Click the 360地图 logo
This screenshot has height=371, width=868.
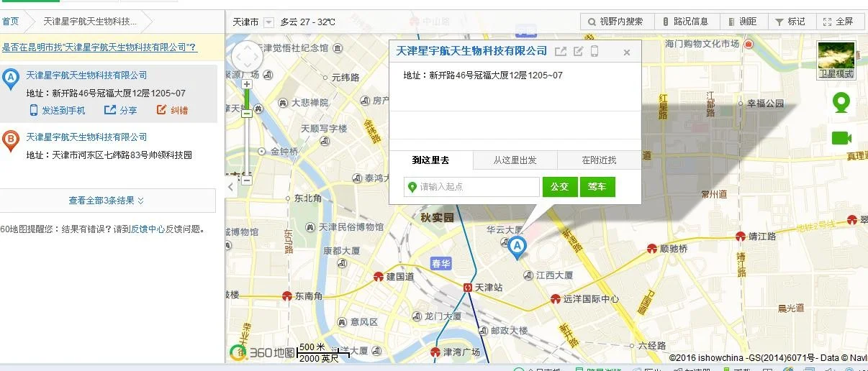[262, 352]
